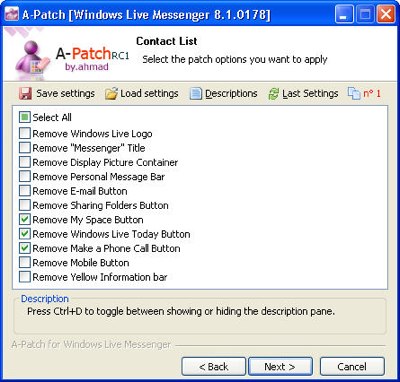
Task: Select the n° 1 toolbar label
Action: (x=372, y=94)
